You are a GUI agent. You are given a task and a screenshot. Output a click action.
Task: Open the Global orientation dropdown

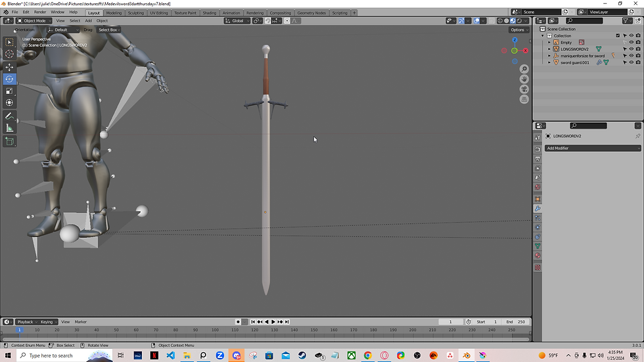(x=237, y=20)
